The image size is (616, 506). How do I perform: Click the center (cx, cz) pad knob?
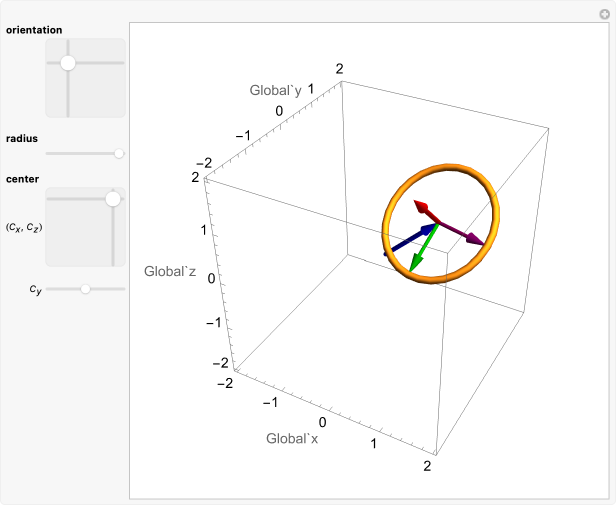click(113, 199)
